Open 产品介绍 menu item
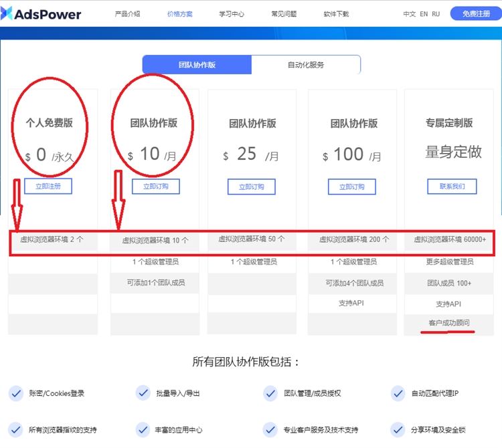The width and height of the screenshot is (502, 448). [127, 14]
